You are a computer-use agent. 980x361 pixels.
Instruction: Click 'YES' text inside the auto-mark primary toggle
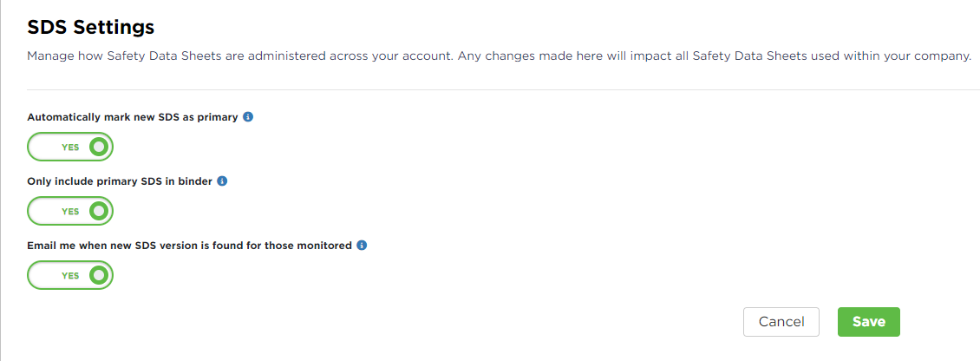coord(70,148)
